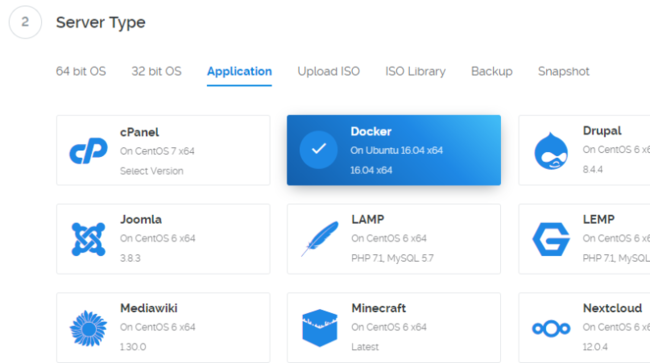Click the Application tab
This screenshot has height=363, width=650.
[239, 71]
